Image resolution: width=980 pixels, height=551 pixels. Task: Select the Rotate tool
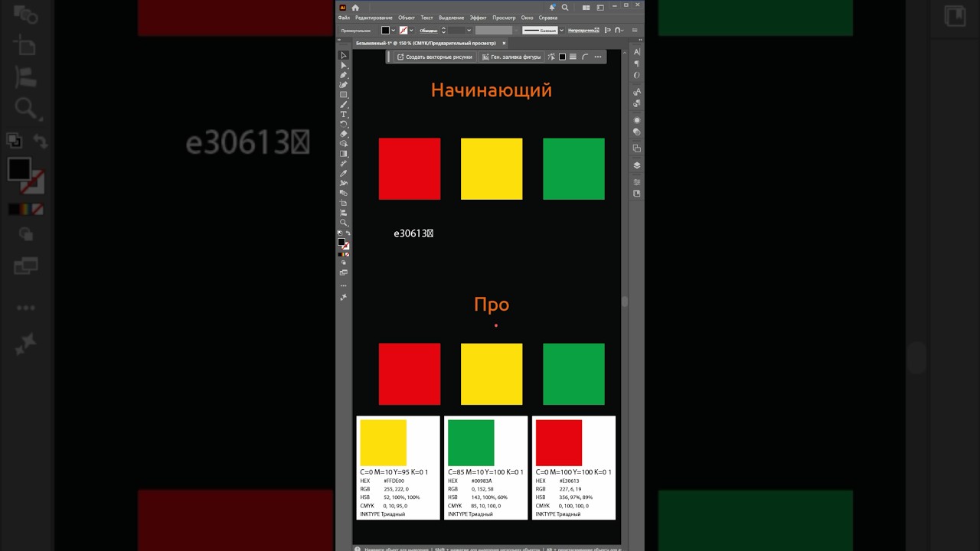click(343, 123)
